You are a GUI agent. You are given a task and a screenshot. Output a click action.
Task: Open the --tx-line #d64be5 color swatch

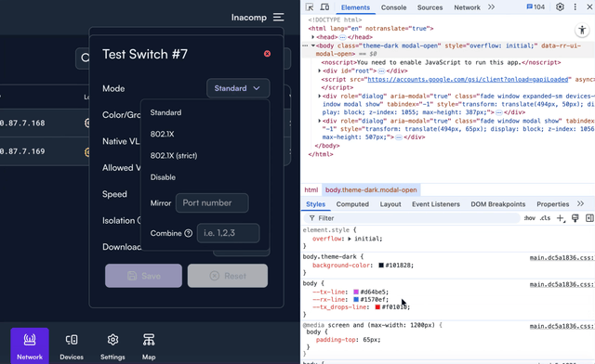[356, 292]
